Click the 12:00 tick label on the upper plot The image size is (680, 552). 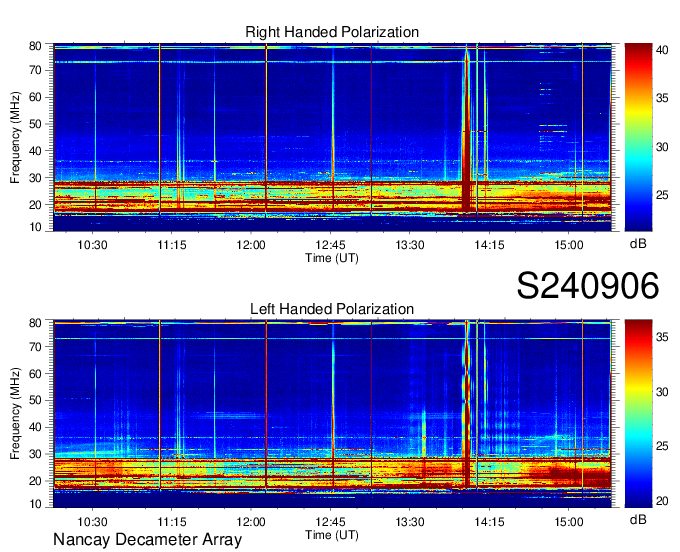[x=251, y=245]
